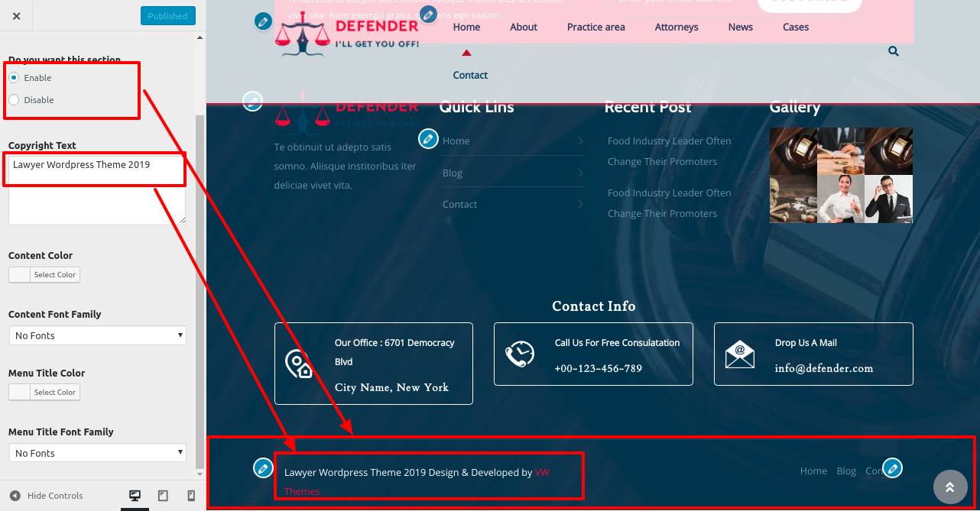Open the Menu Title Font Family dropdown
The image size is (980, 511).
pos(97,453)
